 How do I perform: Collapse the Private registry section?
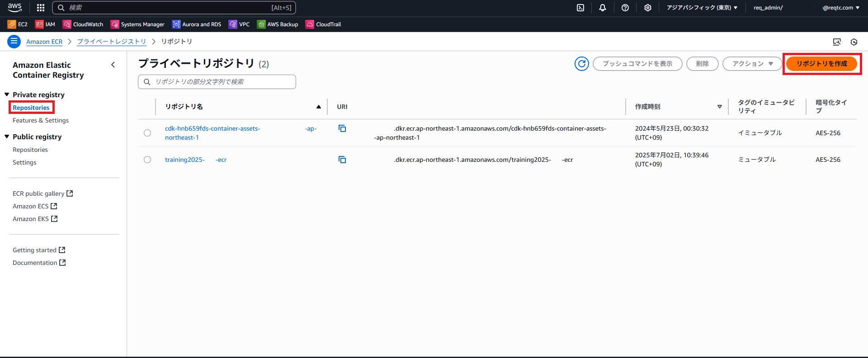pos(7,94)
